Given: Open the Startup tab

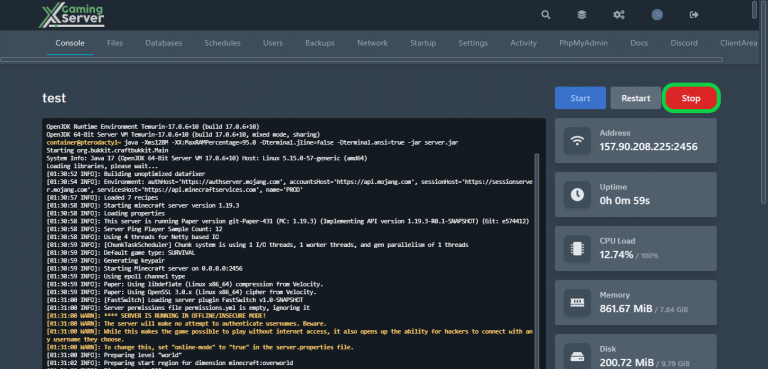Looking at the screenshot, I should click(x=423, y=43).
